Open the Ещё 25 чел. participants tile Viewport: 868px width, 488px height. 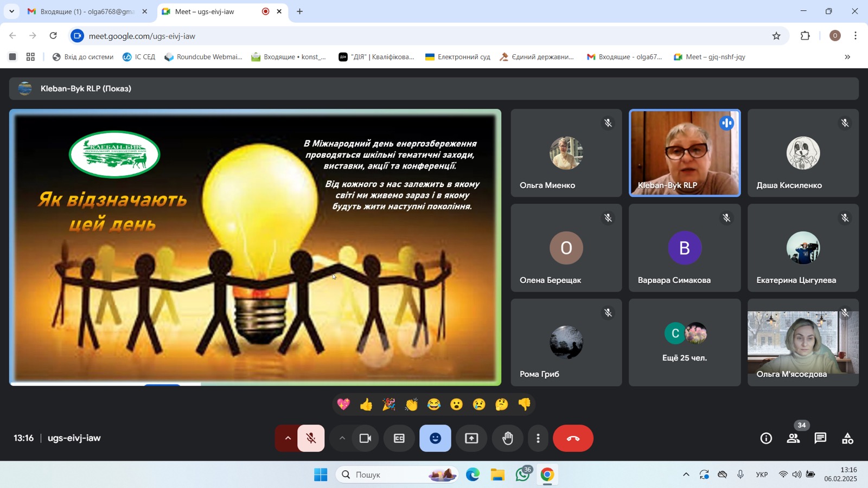click(685, 342)
